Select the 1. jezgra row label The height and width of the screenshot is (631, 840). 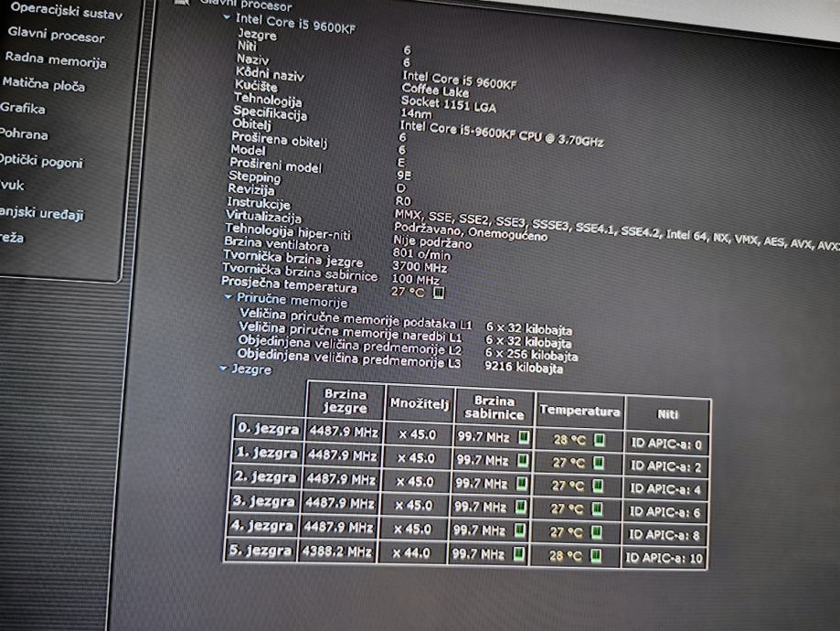tap(266, 453)
